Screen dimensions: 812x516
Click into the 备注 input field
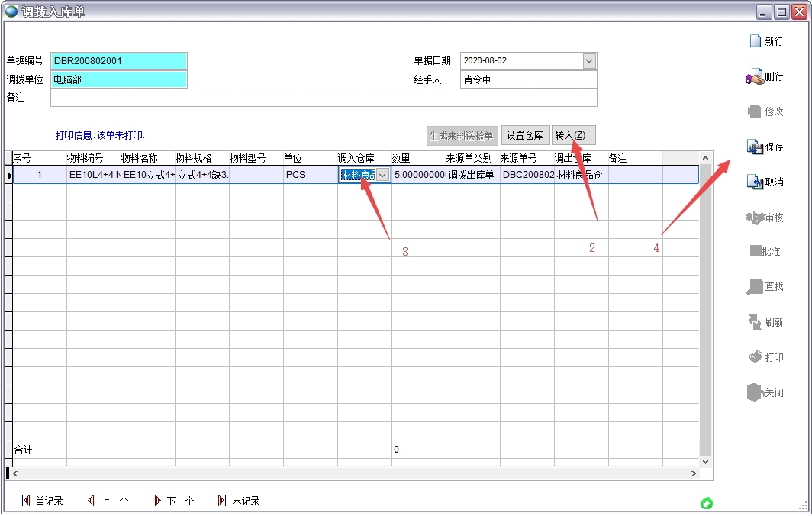pos(324,98)
